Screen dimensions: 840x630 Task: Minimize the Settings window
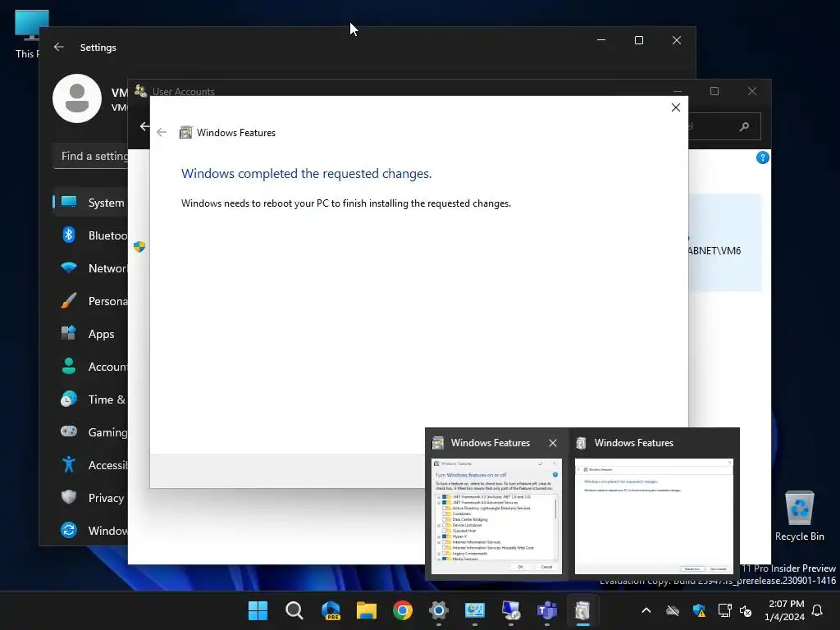point(601,40)
